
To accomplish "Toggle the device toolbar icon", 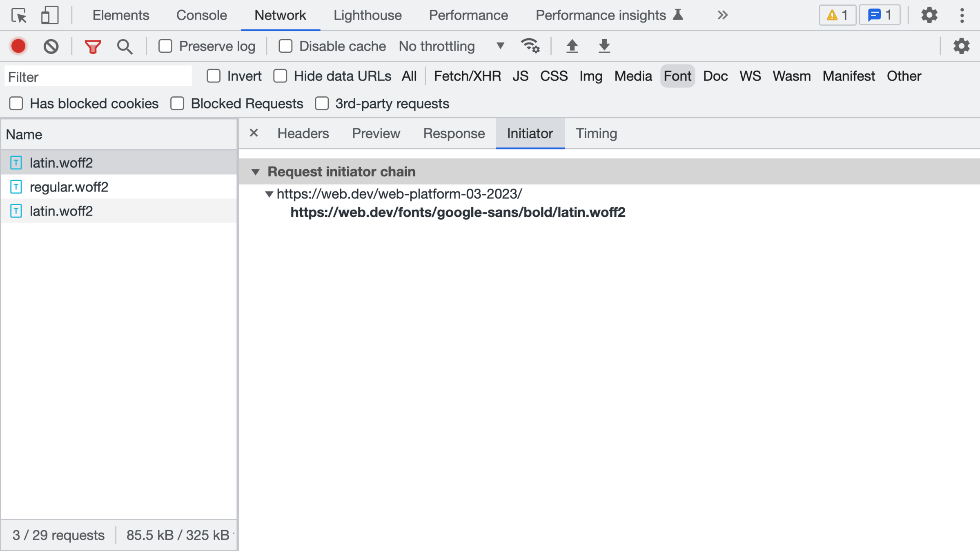I will point(49,16).
